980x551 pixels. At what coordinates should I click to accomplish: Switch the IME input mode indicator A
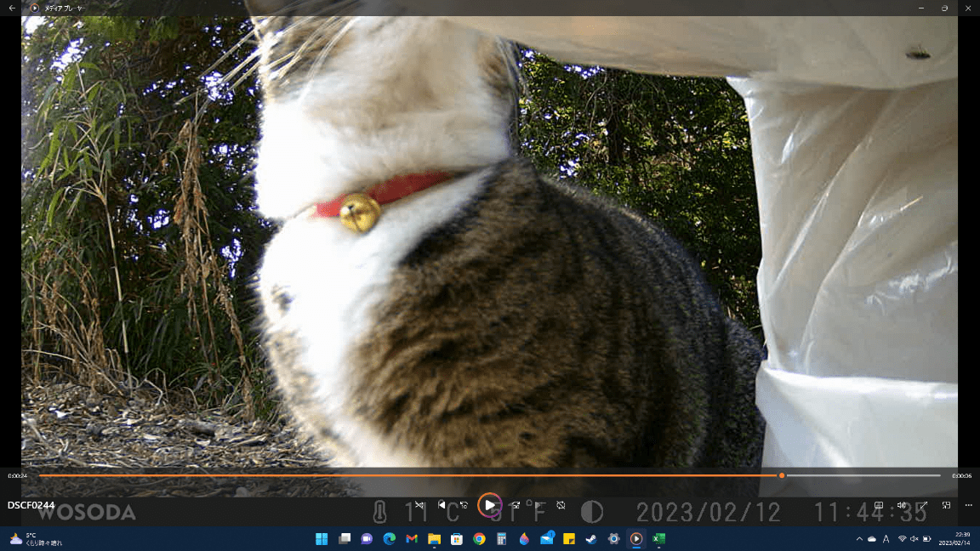(886, 538)
